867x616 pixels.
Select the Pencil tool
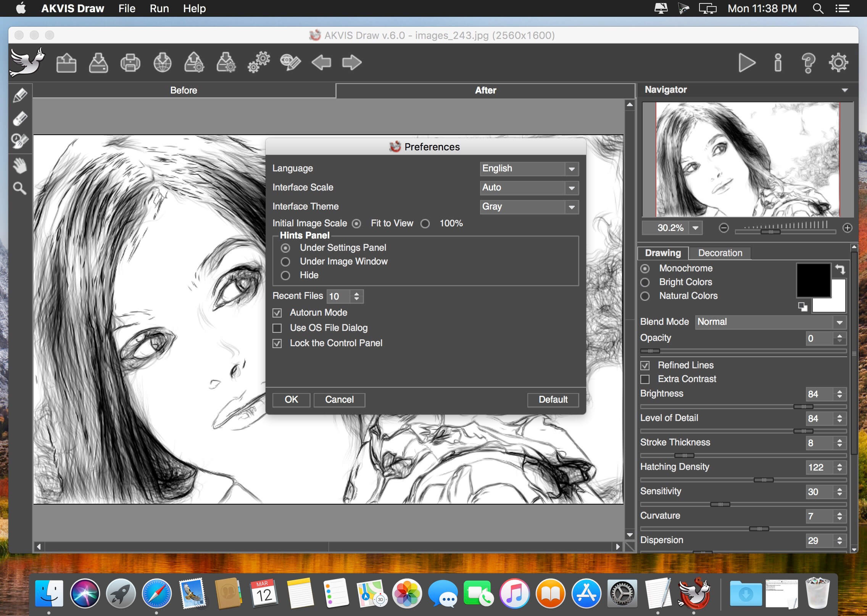20,95
